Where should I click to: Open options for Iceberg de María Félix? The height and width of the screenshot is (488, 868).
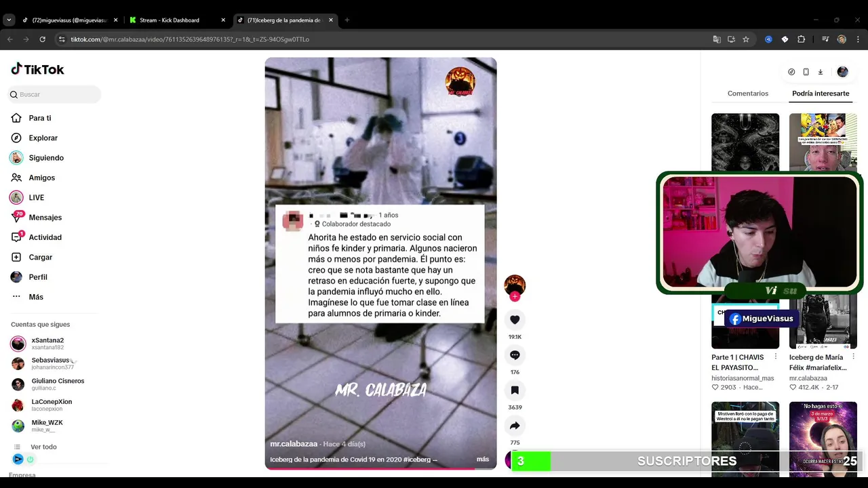pyautogui.click(x=853, y=357)
